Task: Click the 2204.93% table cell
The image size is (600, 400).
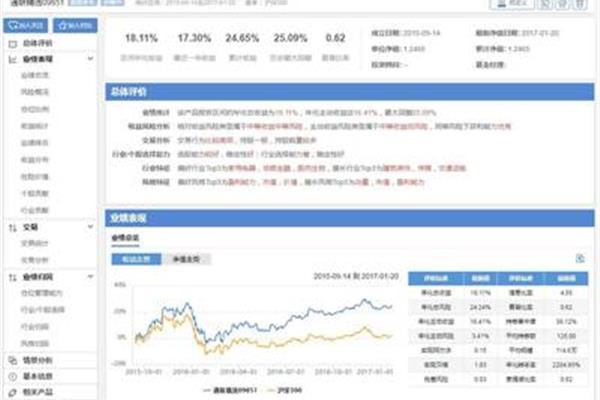Action: click(x=566, y=365)
